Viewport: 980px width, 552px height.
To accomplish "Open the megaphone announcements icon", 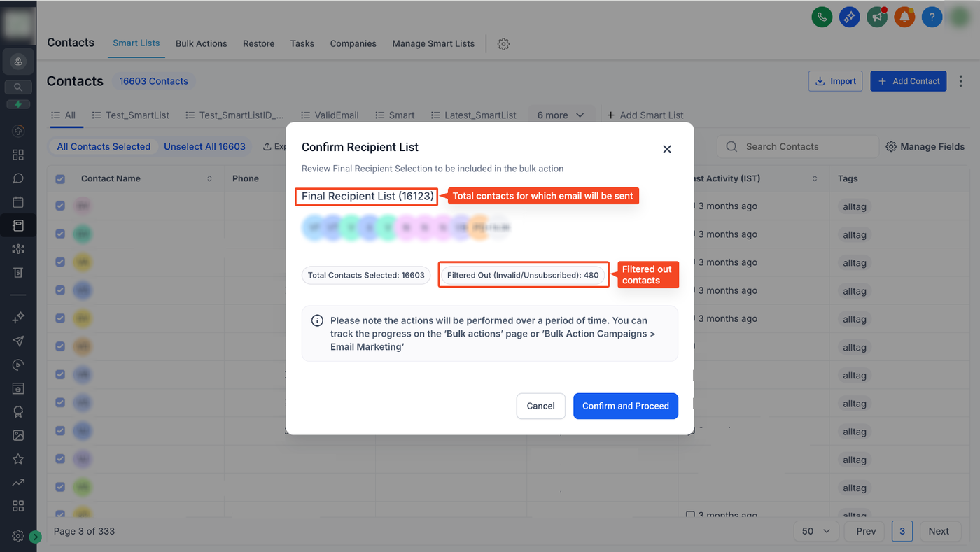I will (877, 17).
